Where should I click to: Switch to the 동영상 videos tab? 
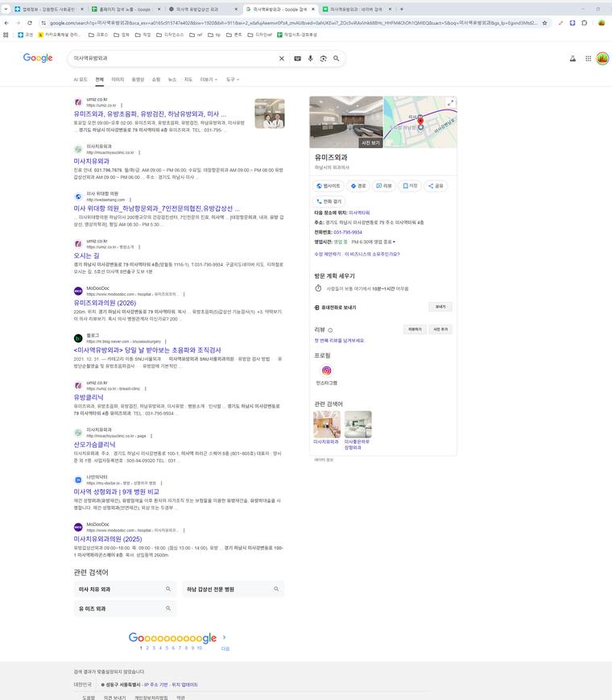pyautogui.click(x=138, y=80)
